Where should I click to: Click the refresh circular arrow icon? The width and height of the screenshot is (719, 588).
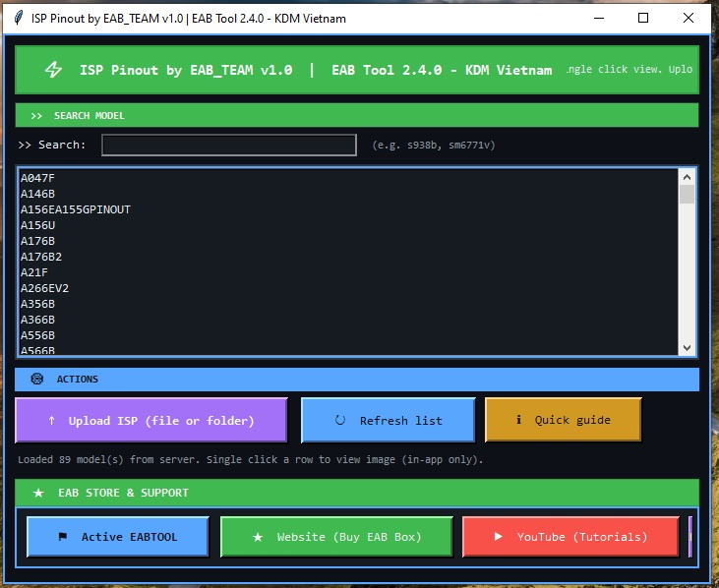click(x=340, y=421)
